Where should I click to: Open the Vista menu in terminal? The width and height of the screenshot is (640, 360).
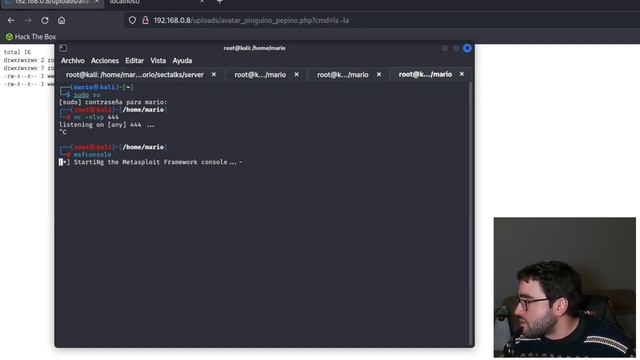click(158, 60)
